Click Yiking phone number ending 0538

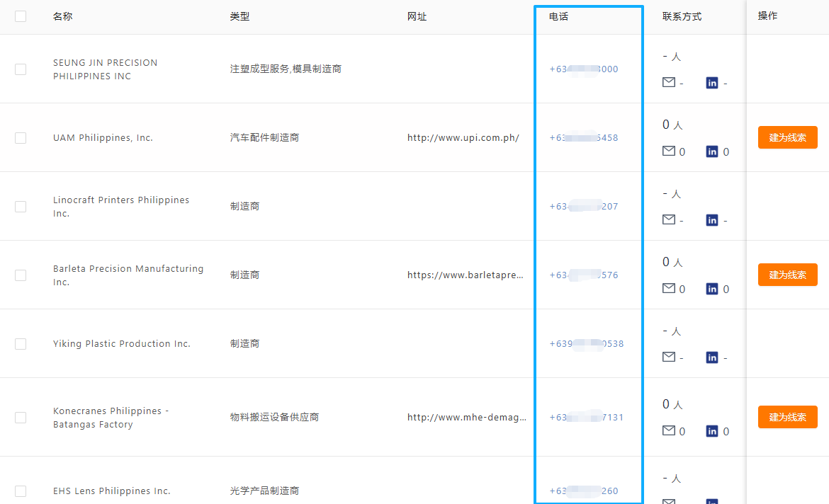(x=587, y=344)
